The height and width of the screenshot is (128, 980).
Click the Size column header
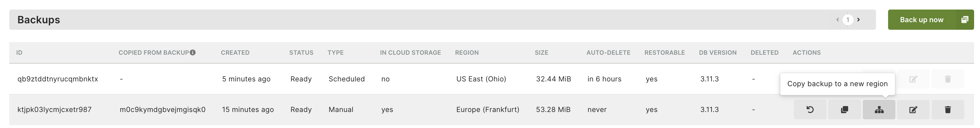point(541,53)
